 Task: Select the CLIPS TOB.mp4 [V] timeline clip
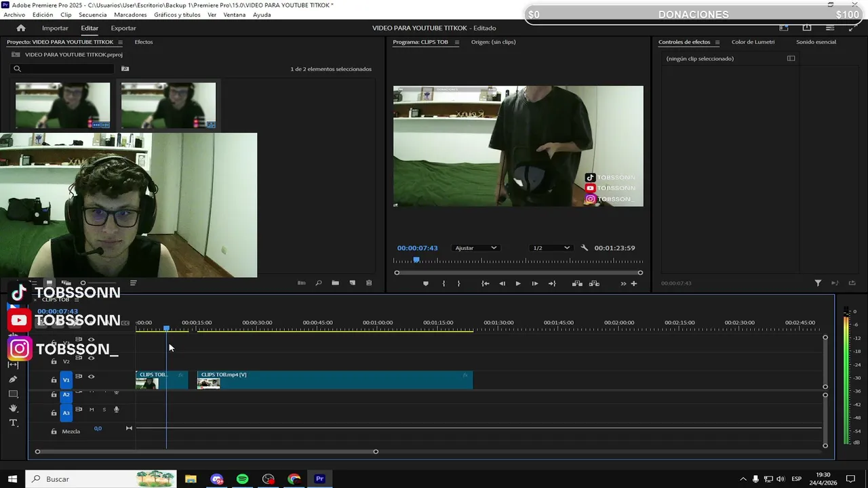(334, 380)
